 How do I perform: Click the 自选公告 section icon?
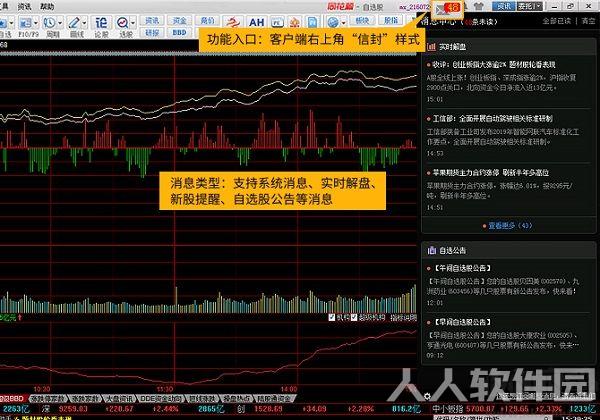coord(432,250)
